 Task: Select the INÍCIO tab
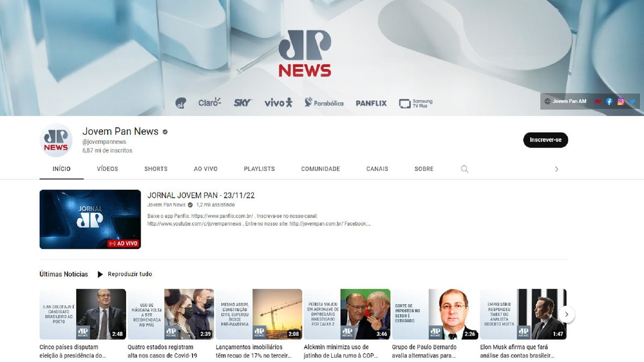(x=62, y=169)
